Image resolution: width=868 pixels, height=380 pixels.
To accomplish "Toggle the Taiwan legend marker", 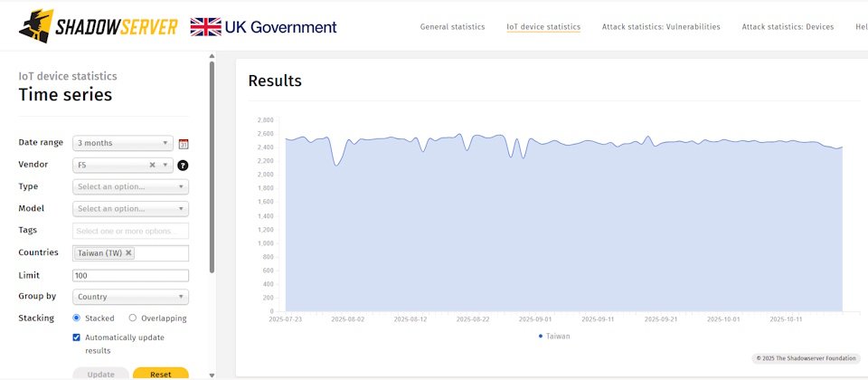I will pos(541,336).
